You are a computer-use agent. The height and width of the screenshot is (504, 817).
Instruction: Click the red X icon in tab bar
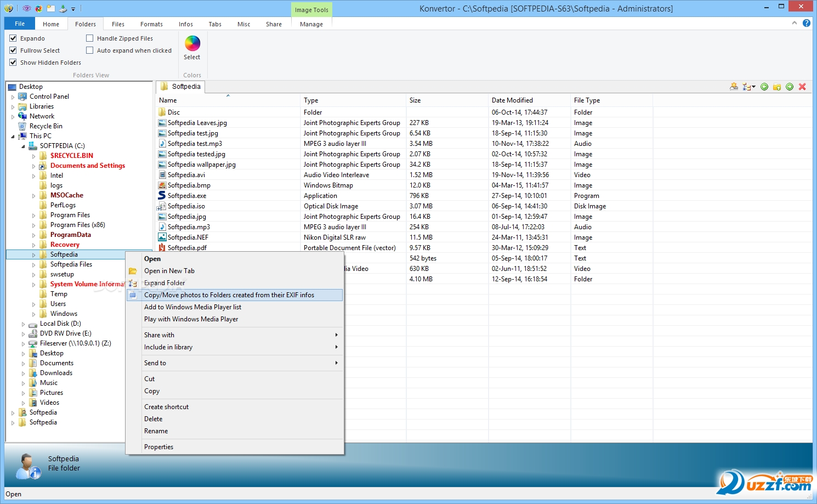(x=802, y=87)
